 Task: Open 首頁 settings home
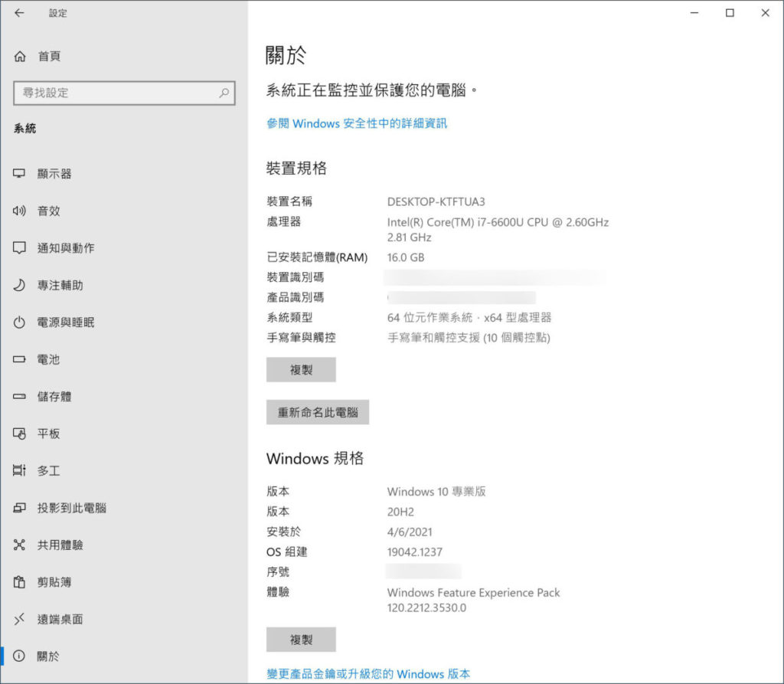tap(124, 56)
